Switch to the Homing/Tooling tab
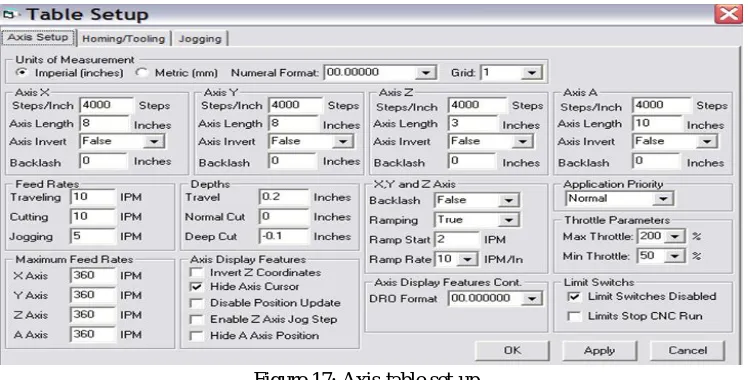This screenshot has width=748, height=380. pos(124,39)
